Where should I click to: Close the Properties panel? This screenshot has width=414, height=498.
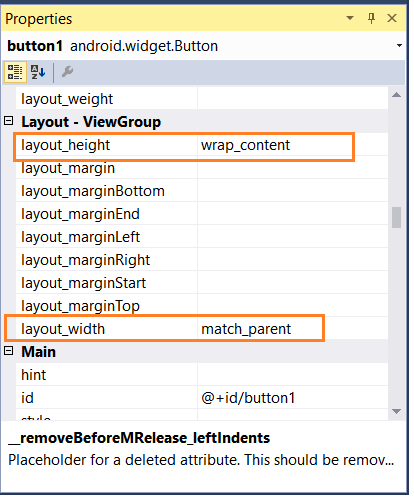pyautogui.click(x=392, y=18)
